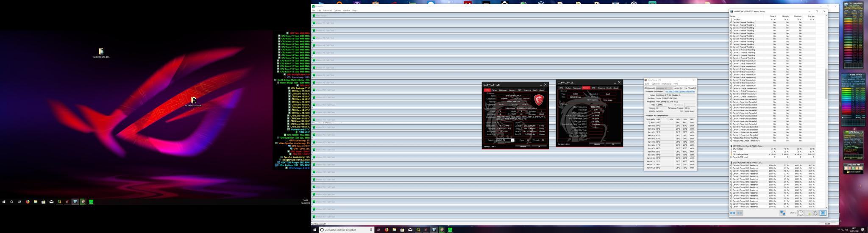
Task: Follow the Intel Treiber-Updates link in Core Temp
Action: [x=680, y=92]
